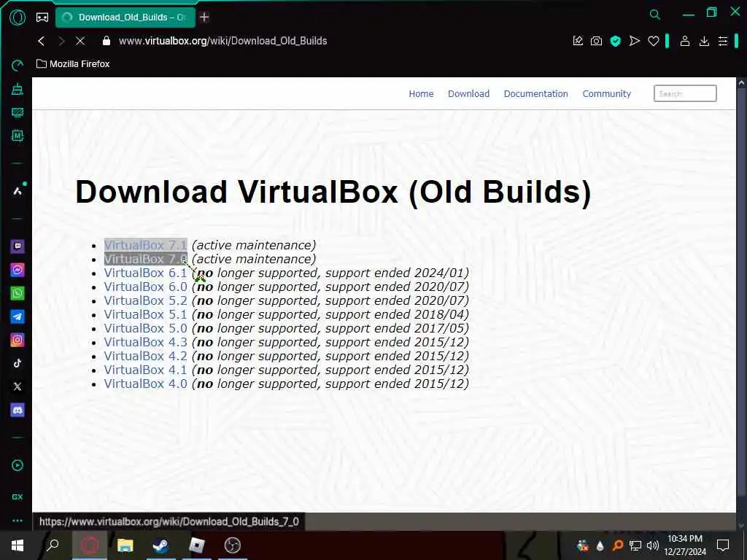Open the Opera menu logo
The image size is (747, 560).
point(18,17)
